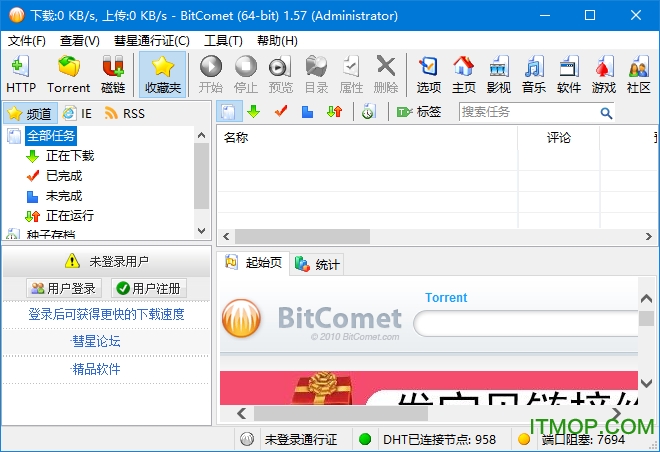Screen dimensions: 660x452
Task: Toggle the Favorites (收藏夹) star panel button
Action: tap(163, 75)
